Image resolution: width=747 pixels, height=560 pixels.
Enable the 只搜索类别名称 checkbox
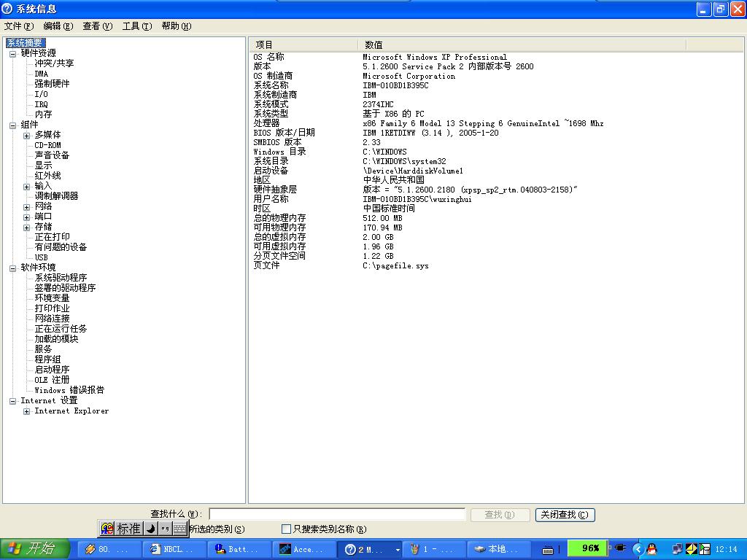[x=286, y=529]
